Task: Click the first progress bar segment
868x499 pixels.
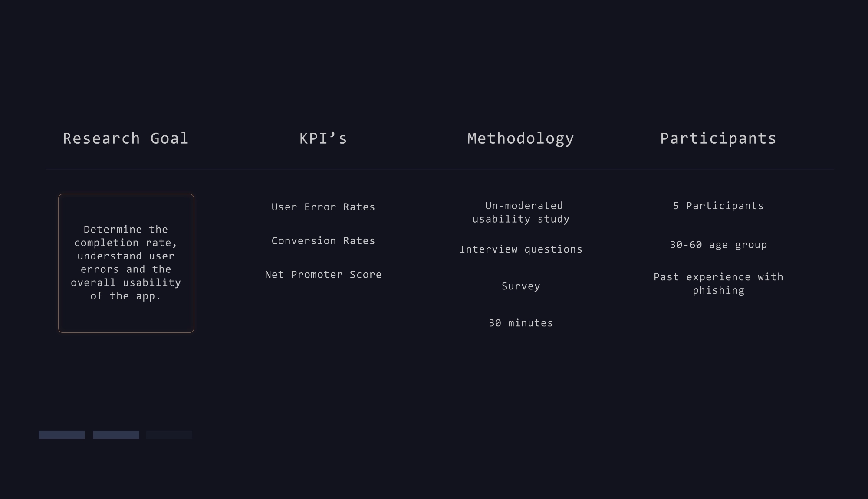Action: (x=61, y=434)
